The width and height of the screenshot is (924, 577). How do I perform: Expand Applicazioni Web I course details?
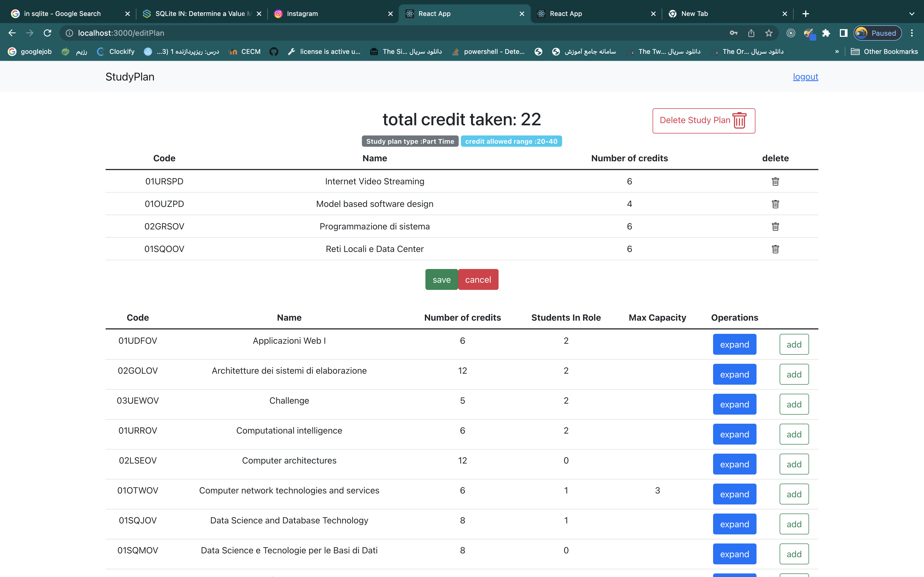(735, 344)
